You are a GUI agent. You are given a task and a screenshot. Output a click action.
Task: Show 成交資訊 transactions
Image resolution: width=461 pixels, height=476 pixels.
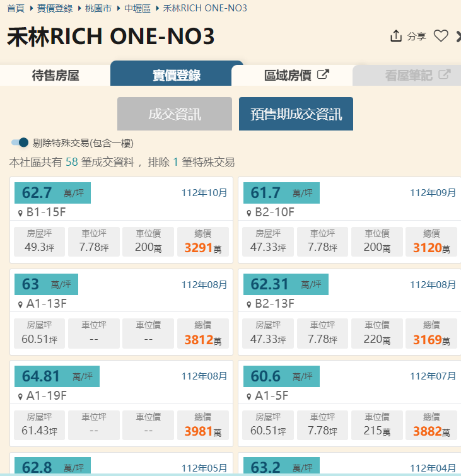coord(175,114)
